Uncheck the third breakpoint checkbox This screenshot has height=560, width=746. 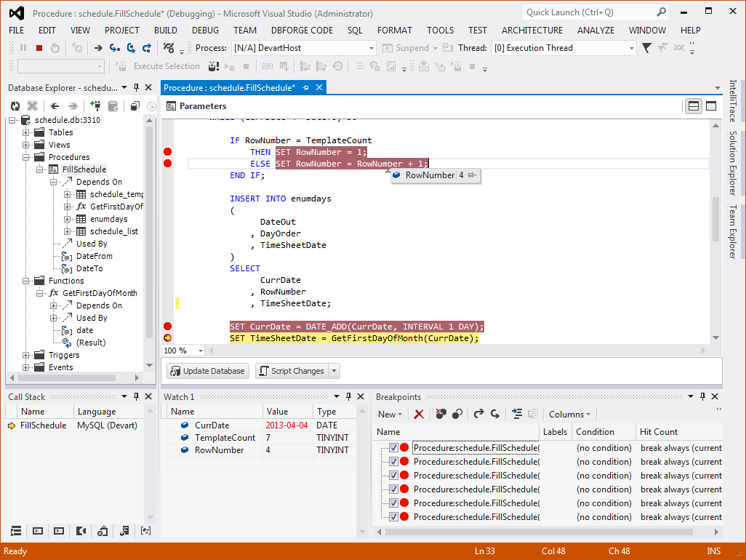[x=393, y=476]
